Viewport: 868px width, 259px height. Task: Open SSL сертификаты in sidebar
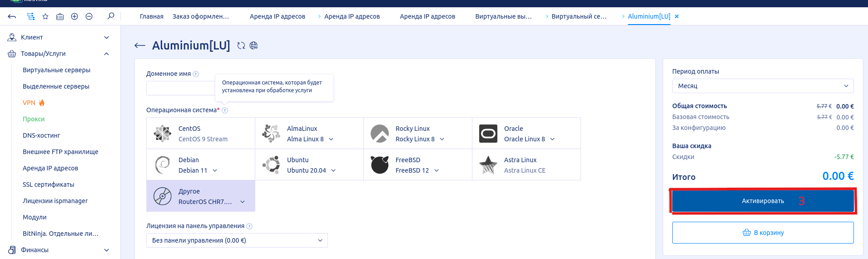[49, 184]
